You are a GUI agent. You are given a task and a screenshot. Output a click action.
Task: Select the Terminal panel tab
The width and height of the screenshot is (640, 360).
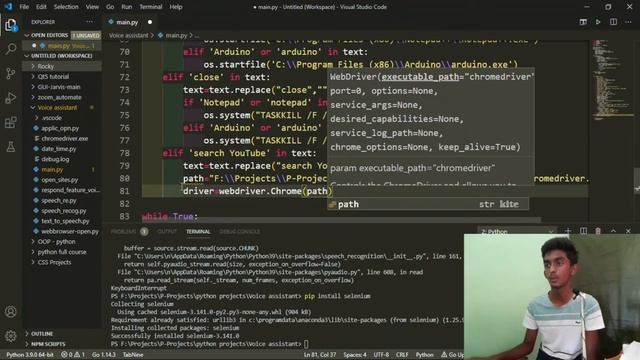[198, 231]
